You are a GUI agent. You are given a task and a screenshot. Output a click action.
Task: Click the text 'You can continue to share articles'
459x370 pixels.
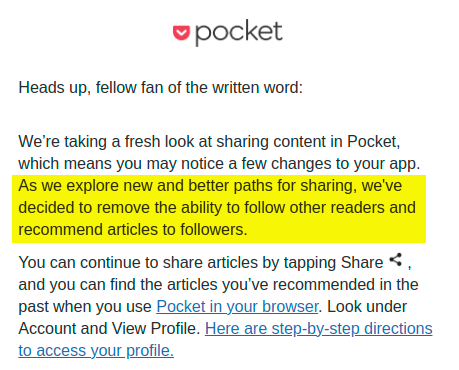[140, 262]
